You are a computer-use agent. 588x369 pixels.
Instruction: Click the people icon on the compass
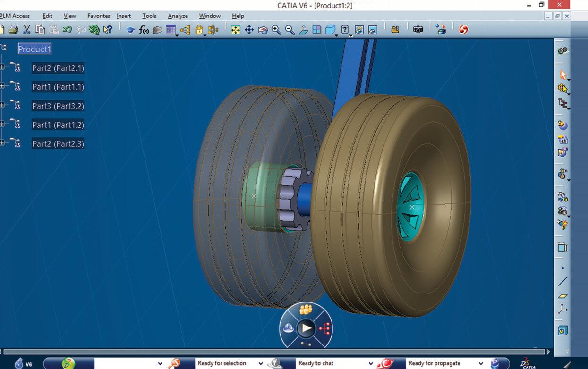[306, 310]
